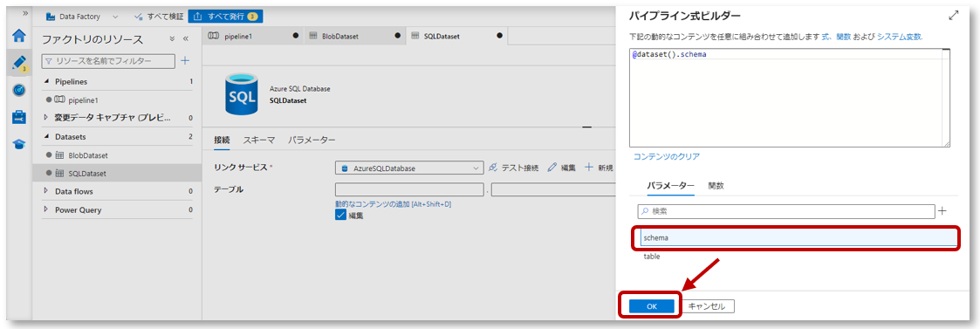980x329 pixels.
Task: Click テスト接続 test connection
Action: tap(513, 168)
